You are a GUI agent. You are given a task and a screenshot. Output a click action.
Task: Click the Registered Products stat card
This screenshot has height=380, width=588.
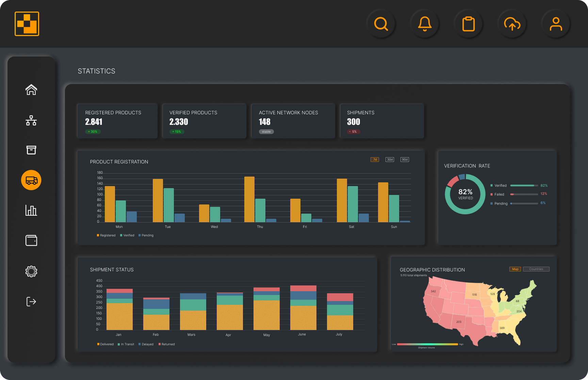tap(117, 121)
